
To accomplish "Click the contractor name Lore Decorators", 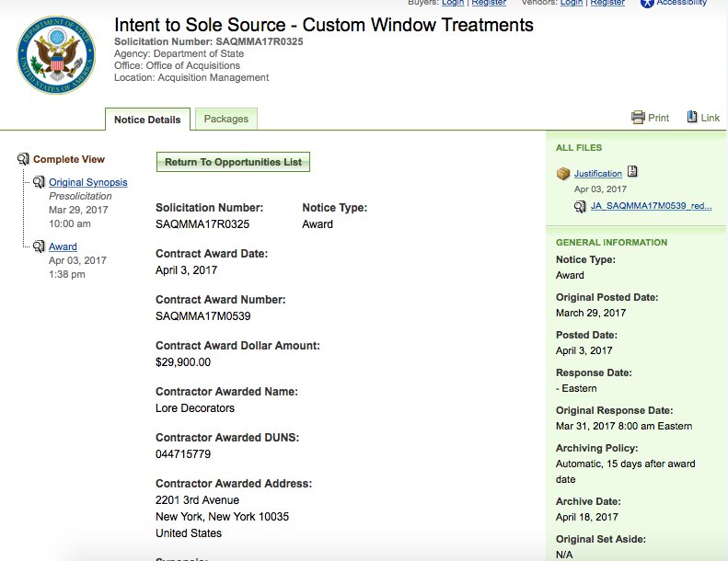I will 195,407.
